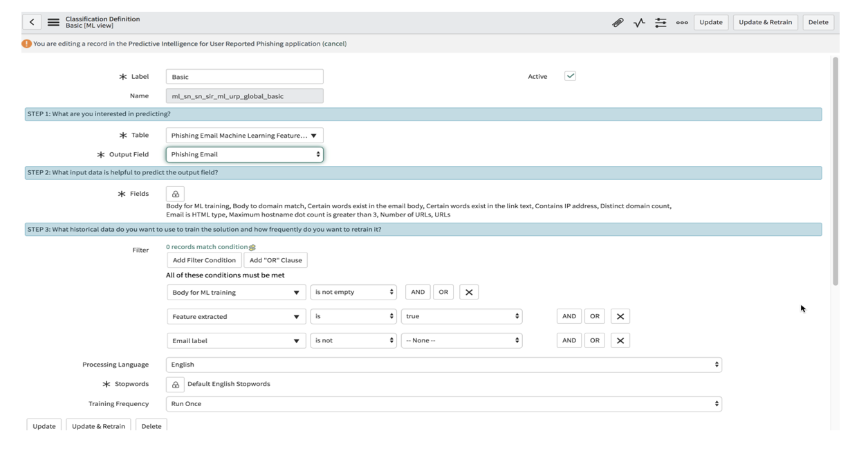
Task: Click the cancel link in the banner
Action: 334,44
